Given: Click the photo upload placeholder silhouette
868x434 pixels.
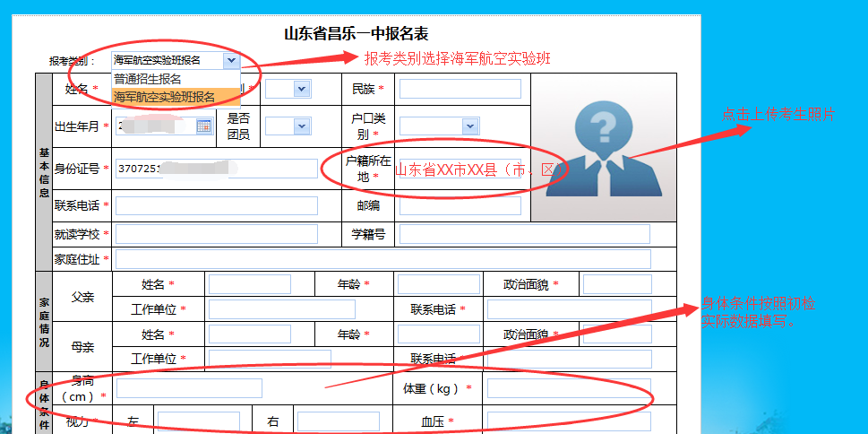Looking at the screenshot, I should (x=603, y=148).
